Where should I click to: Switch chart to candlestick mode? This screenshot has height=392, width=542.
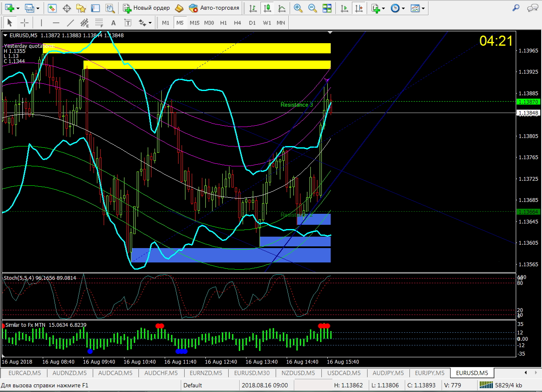point(267,8)
